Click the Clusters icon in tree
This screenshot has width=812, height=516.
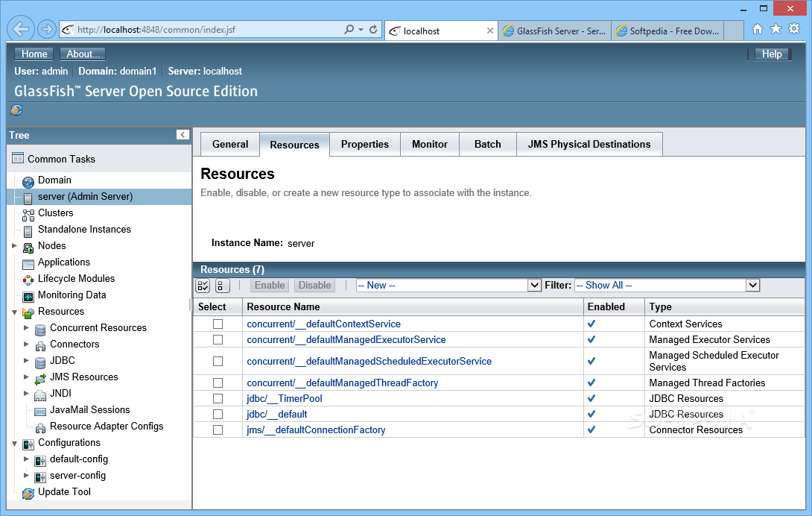28,215
